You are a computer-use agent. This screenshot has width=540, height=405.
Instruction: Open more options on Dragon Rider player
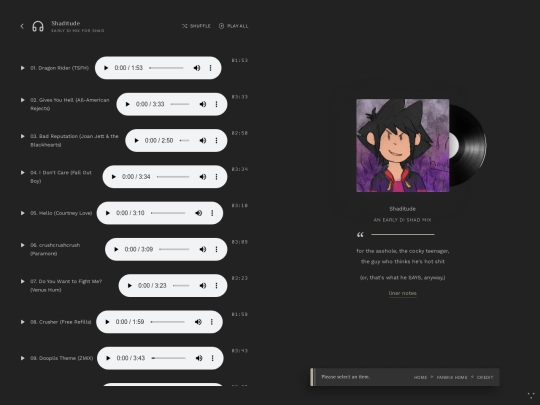point(210,68)
